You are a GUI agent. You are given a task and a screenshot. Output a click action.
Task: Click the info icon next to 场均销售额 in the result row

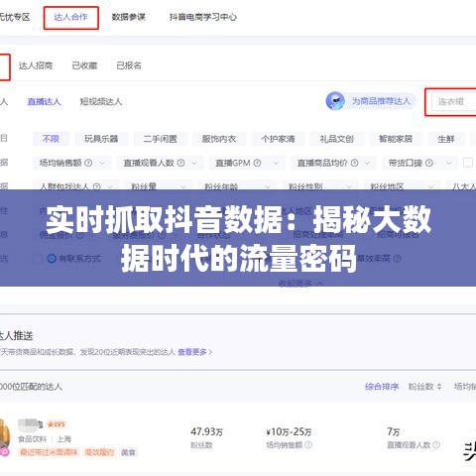(x=308, y=445)
